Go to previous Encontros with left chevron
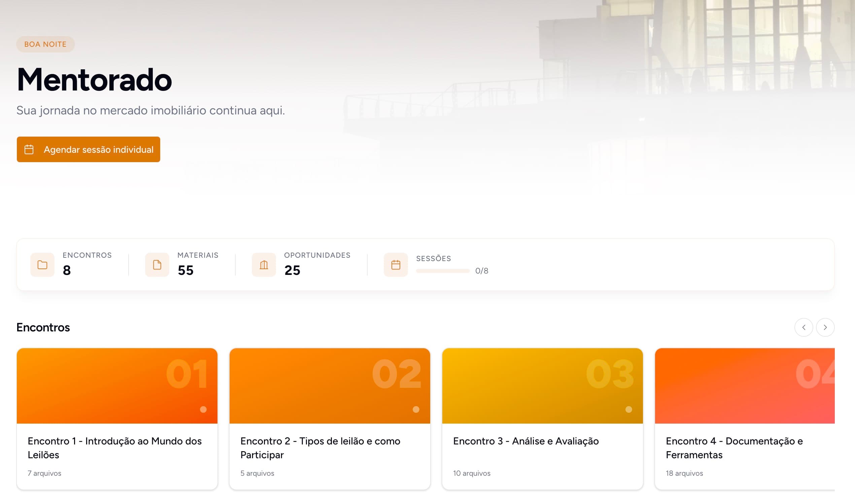The height and width of the screenshot is (504, 855). (804, 327)
